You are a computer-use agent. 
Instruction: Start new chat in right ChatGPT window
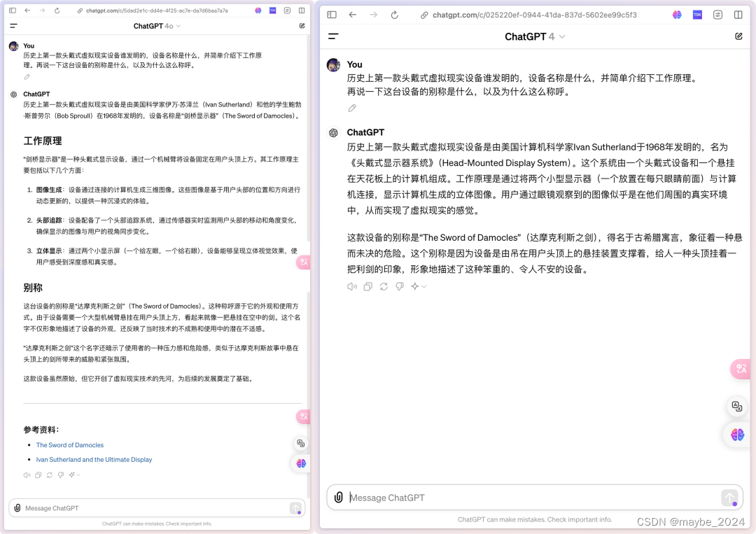pyautogui.click(x=738, y=36)
